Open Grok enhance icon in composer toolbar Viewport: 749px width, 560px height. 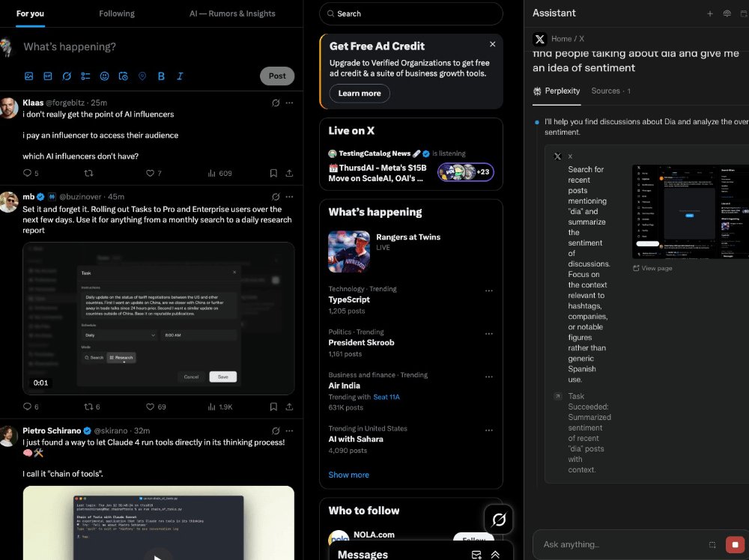coord(67,76)
